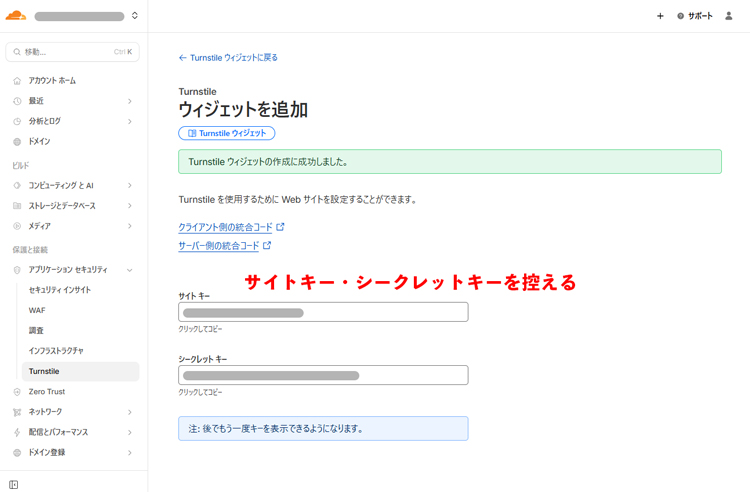Open the account switcher arrows

pyautogui.click(x=135, y=16)
